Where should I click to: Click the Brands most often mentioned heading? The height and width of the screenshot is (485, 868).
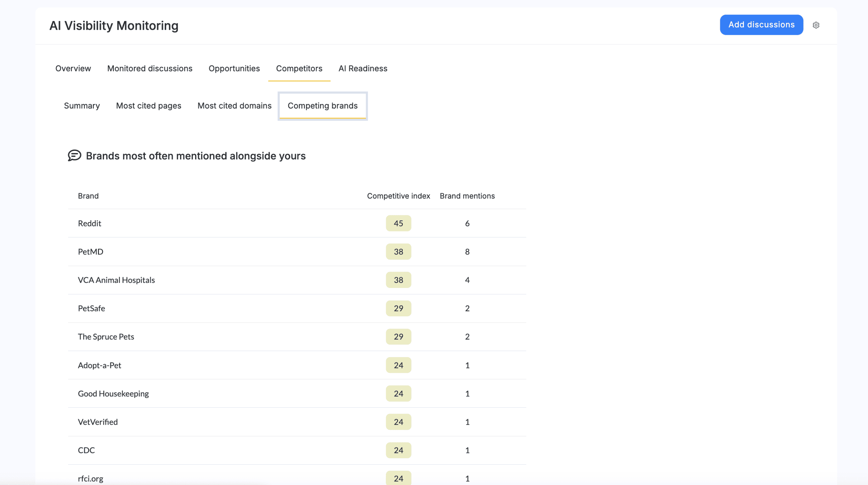pyautogui.click(x=196, y=156)
